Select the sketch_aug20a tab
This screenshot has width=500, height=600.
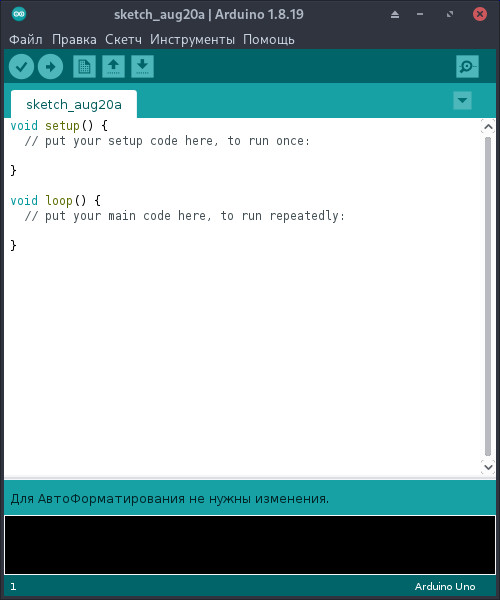click(x=74, y=104)
